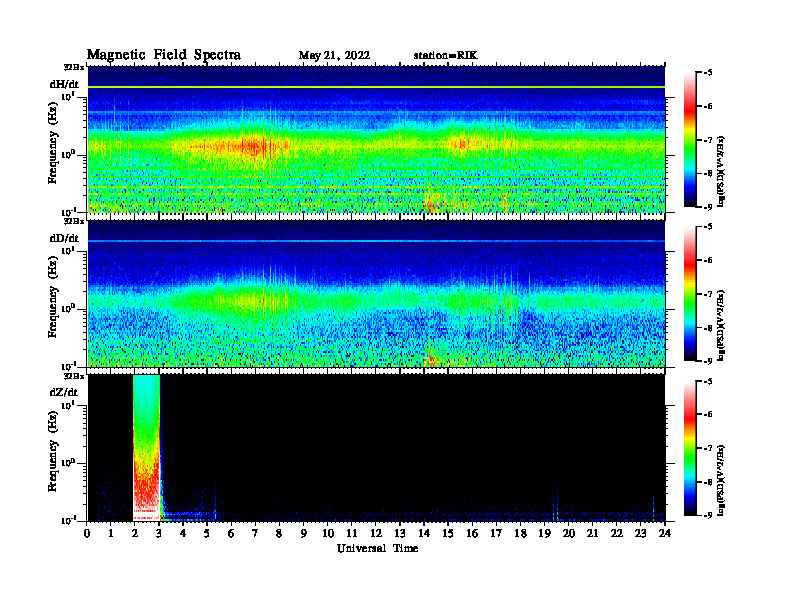
Task: Click hour "18" on the time axis
Action: [x=520, y=533]
